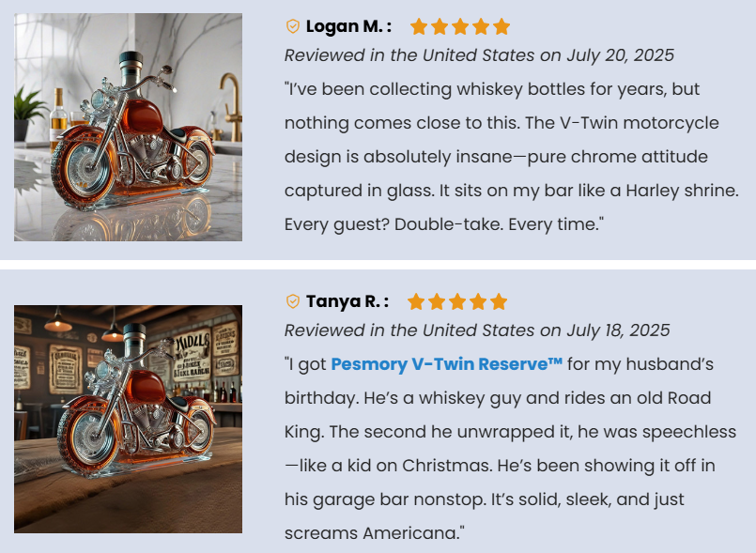Click the second star in Tanya R.'s rating
This screenshot has height=553, width=756.
437,301
